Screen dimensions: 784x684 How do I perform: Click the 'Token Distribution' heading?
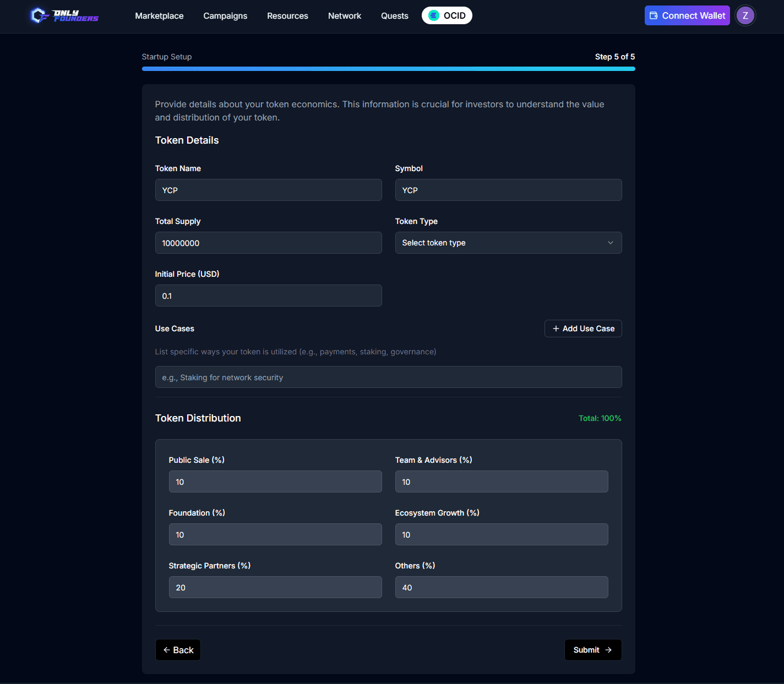[x=198, y=418]
